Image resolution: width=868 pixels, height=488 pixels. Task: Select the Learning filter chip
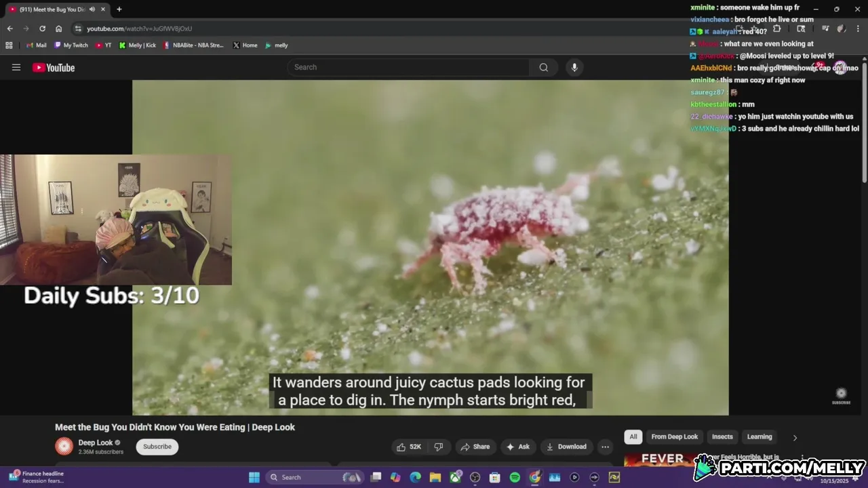tap(759, 436)
